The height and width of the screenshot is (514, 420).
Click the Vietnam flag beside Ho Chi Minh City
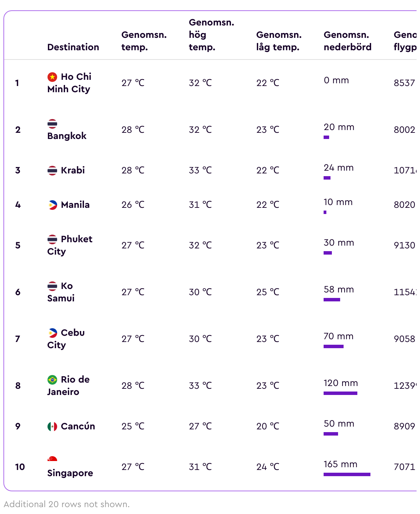[x=52, y=77]
